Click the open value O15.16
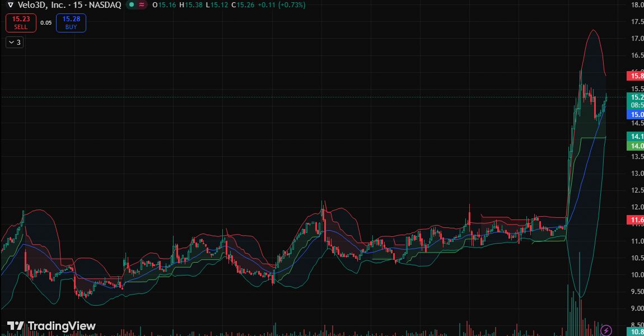The width and height of the screenshot is (644, 336). point(164,5)
